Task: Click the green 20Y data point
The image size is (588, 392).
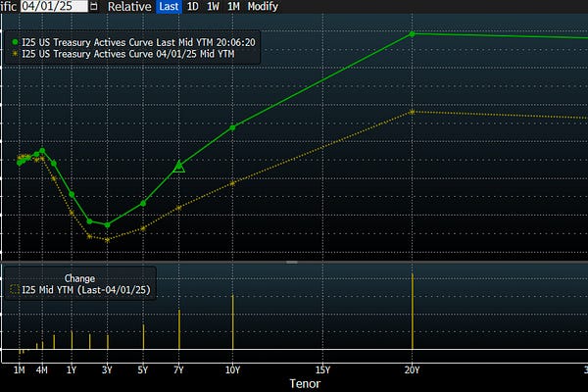Action: 413,34
